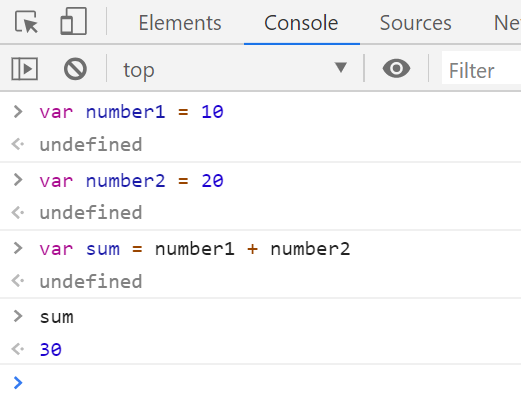Viewport: 521px width, 419px height.
Task: Open the top context dropdown arrow
Action: coord(341,68)
